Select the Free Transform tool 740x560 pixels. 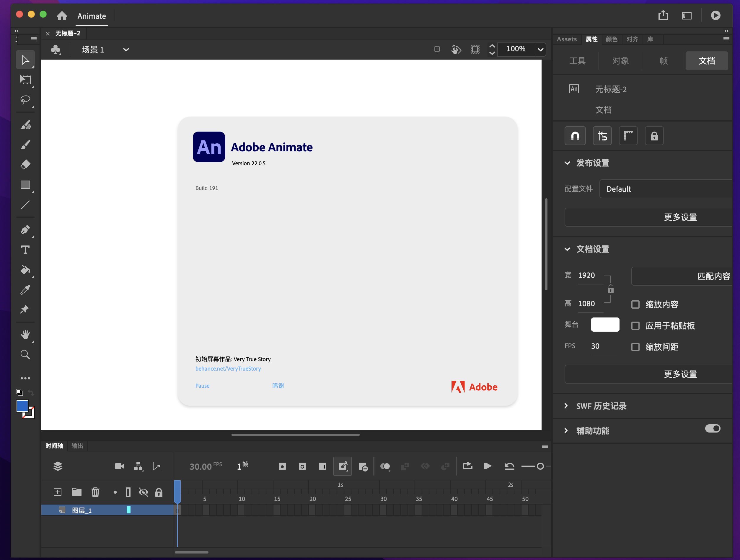click(x=25, y=80)
